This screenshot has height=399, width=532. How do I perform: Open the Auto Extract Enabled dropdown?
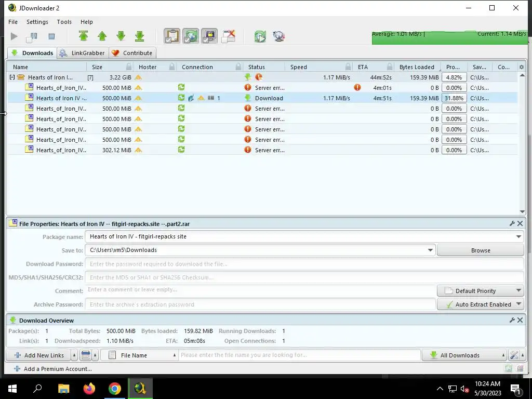coord(481,304)
